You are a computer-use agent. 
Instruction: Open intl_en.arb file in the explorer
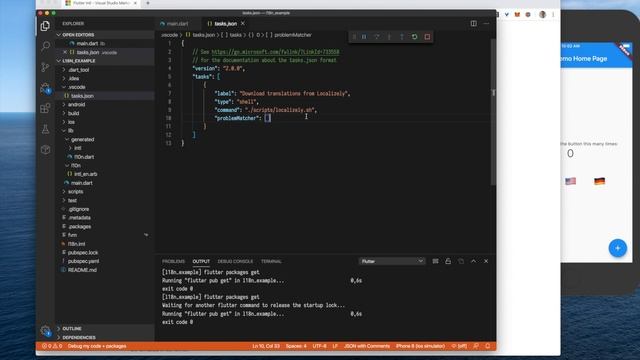pyautogui.click(x=85, y=174)
